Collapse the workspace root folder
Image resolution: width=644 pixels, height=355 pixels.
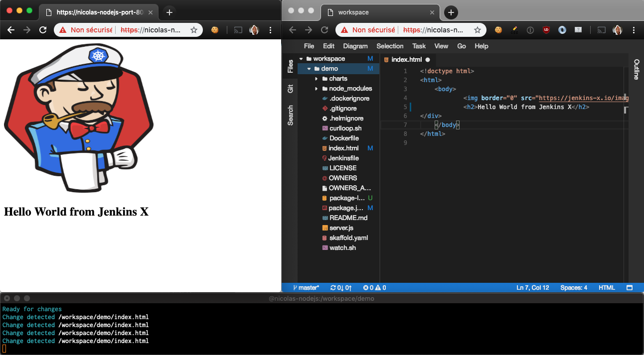[x=302, y=59]
